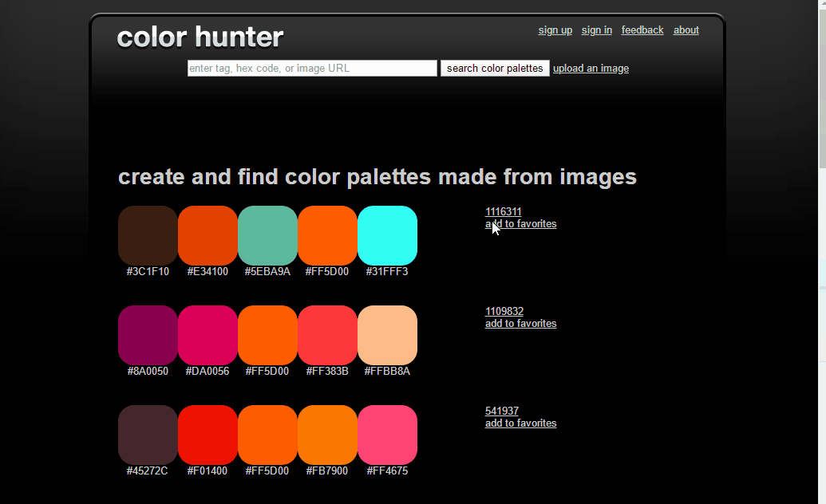Click the #DA0056 hex label
The width and height of the screenshot is (826, 504).
pos(207,371)
